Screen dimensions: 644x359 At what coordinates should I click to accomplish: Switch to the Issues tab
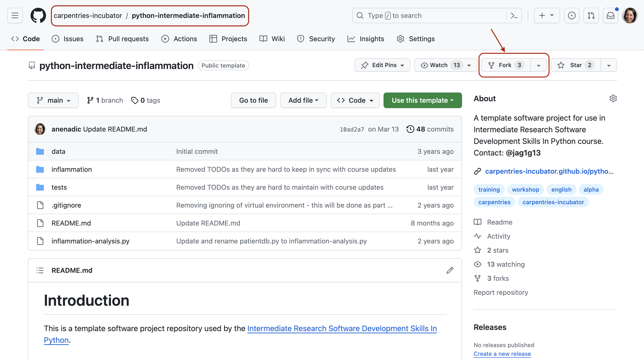click(x=68, y=39)
